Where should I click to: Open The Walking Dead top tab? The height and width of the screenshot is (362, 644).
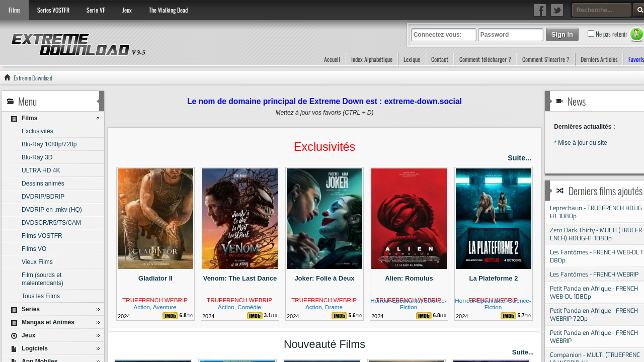168,10
